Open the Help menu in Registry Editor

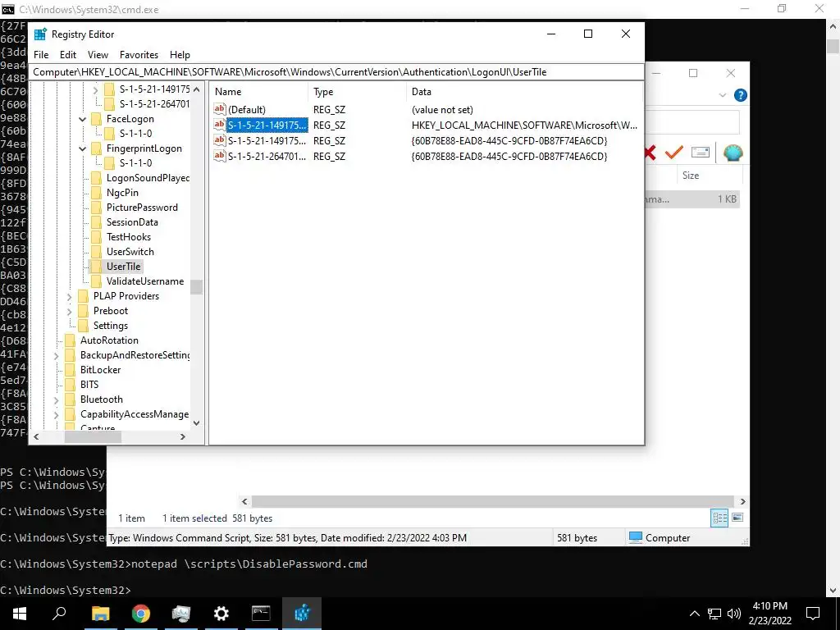coord(180,55)
